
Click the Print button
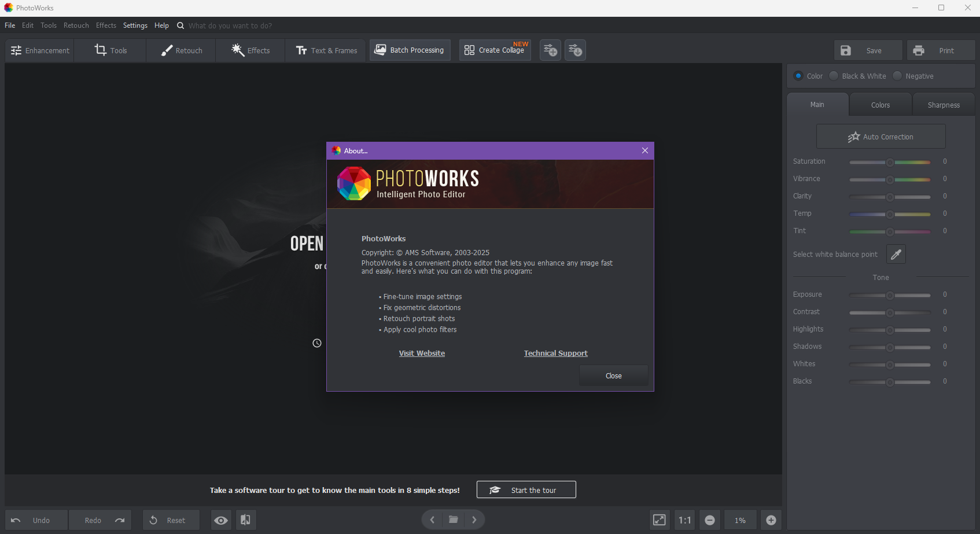[x=941, y=50]
